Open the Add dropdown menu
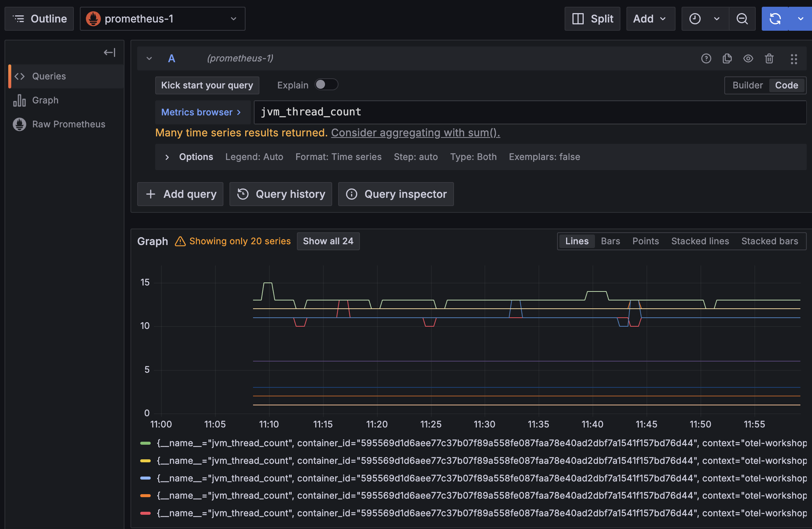 (x=650, y=19)
